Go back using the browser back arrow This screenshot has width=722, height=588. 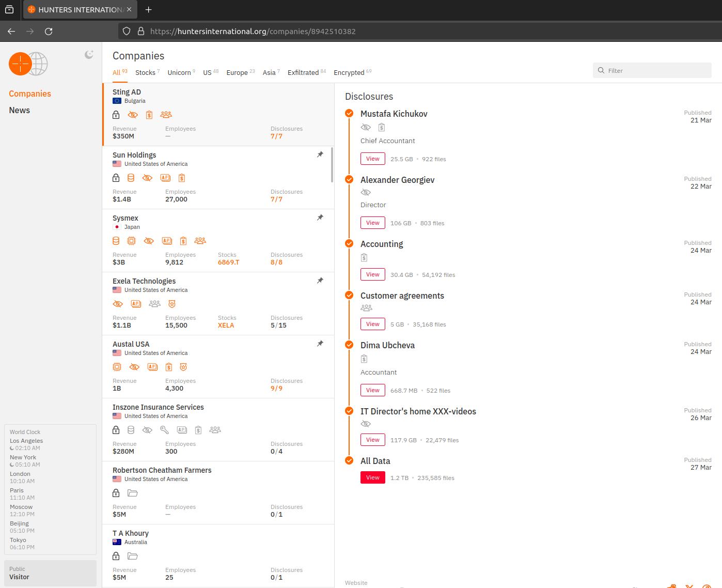click(11, 32)
